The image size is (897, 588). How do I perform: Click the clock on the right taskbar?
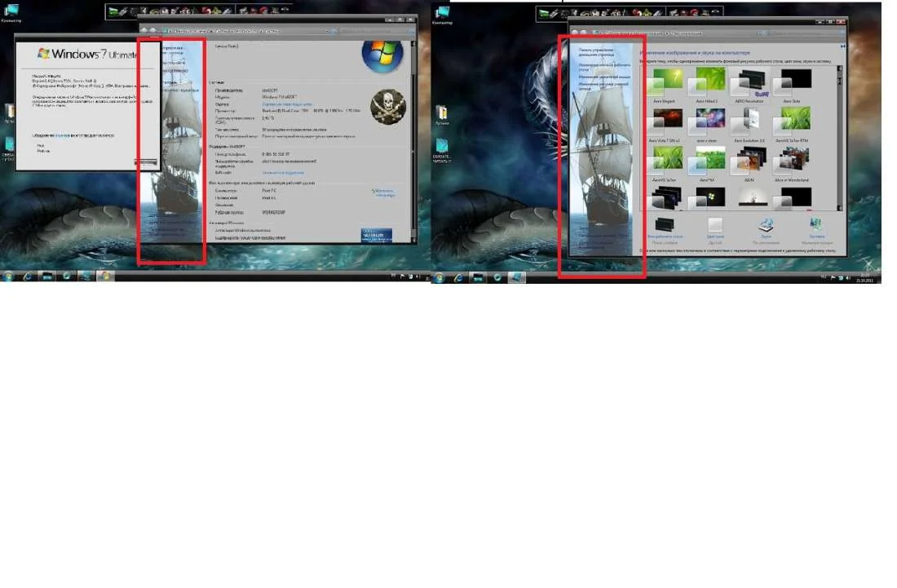point(865,277)
